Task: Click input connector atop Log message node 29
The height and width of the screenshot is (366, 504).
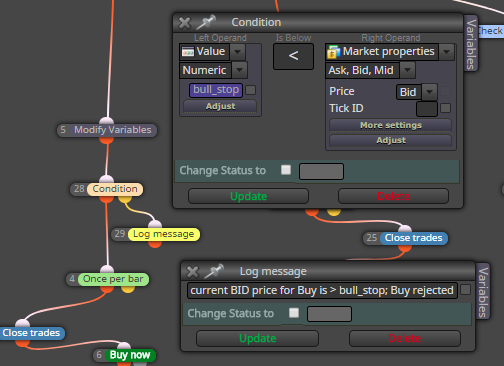Action: (155, 224)
